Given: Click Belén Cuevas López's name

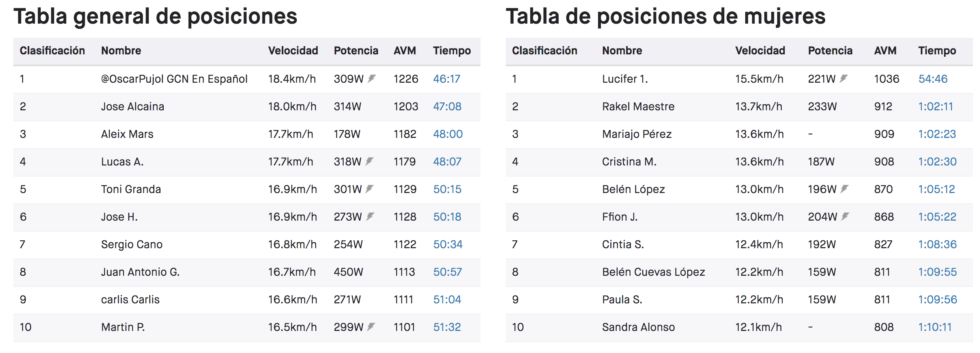Looking at the screenshot, I should click(653, 272).
